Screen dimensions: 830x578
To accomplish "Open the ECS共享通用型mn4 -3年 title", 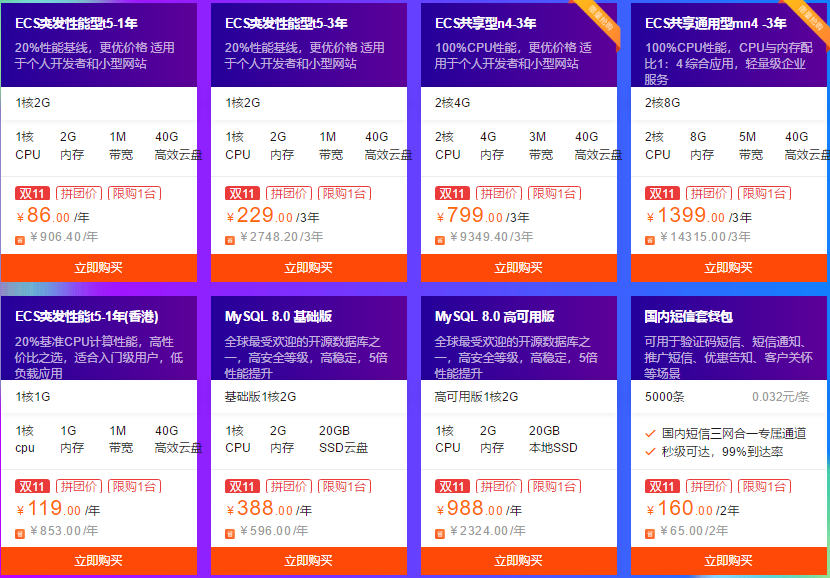I will click(716, 24).
